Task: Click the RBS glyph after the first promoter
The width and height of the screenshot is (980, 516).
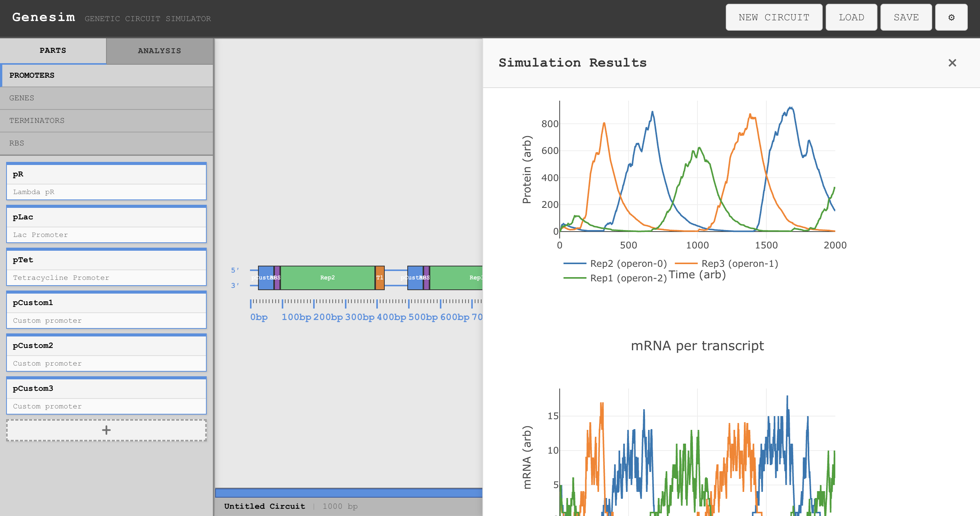Action: click(x=276, y=278)
